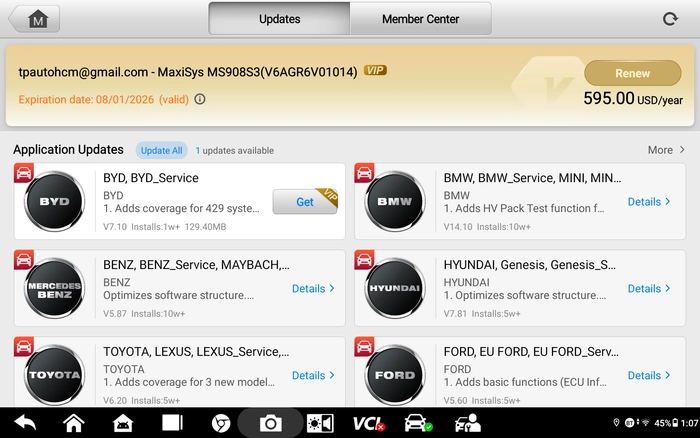Tap 'Expiration date: 08/01/2026 (valid)'

[104, 99]
